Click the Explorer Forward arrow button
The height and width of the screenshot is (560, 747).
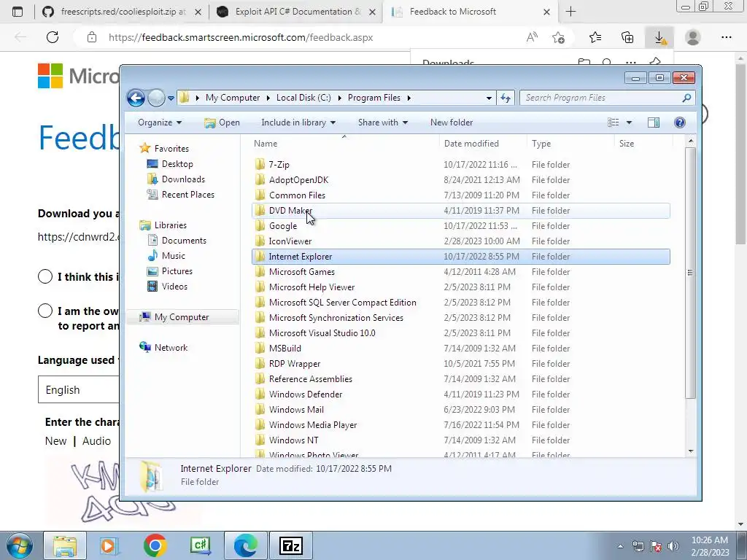pyautogui.click(x=156, y=98)
